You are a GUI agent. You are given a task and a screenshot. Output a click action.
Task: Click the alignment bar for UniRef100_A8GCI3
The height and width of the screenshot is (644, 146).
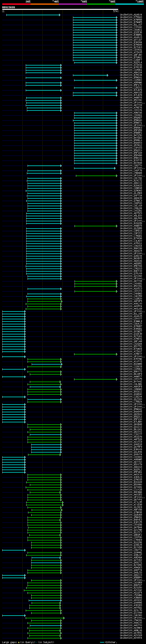pyautogui.click(x=14, y=575)
